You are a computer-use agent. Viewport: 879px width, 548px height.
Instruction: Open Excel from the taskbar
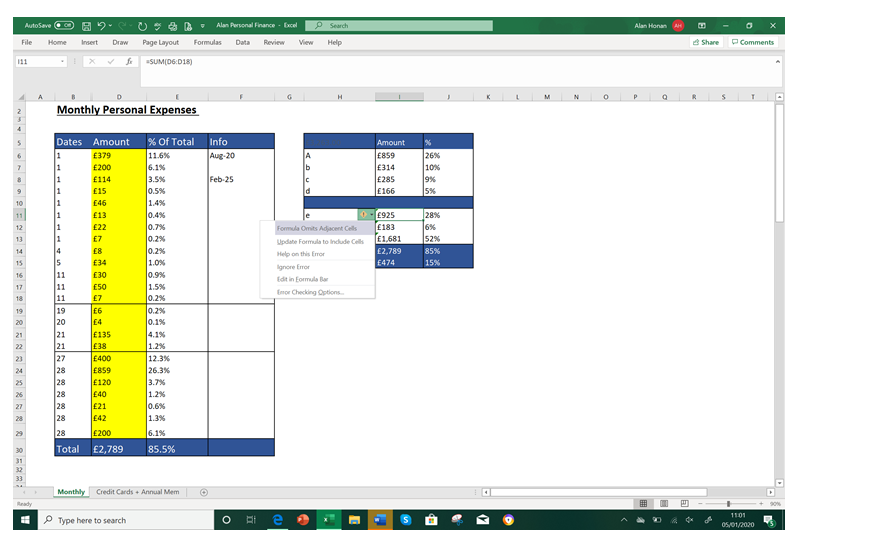329,520
